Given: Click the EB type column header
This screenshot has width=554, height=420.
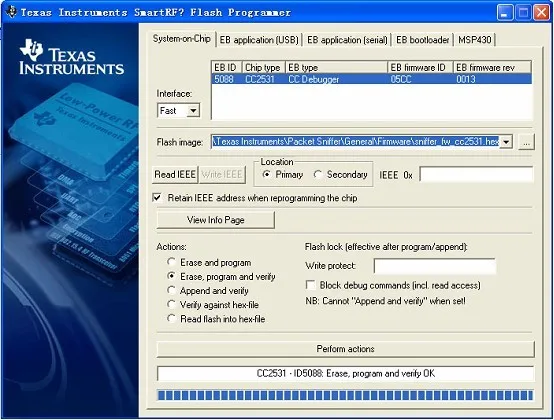Looking at the screenshot, I should [x=336, y=67].
